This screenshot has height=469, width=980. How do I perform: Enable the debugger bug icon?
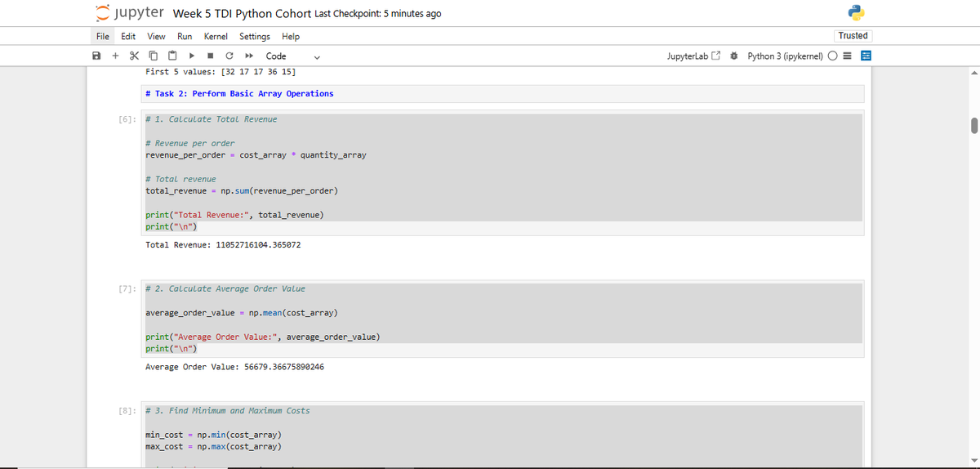click(734, 56)
